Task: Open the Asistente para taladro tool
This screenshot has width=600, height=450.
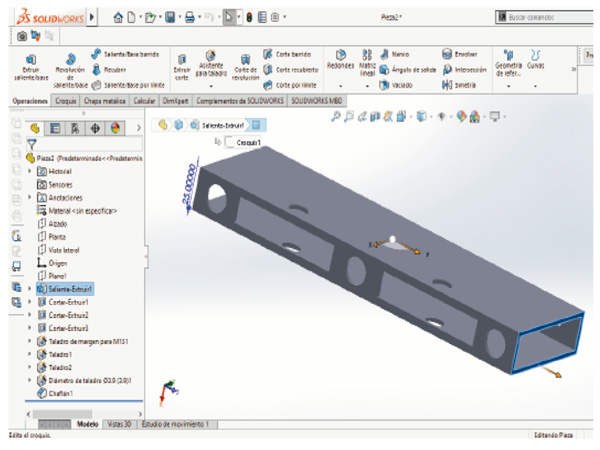Action: [x=211, y=64]
